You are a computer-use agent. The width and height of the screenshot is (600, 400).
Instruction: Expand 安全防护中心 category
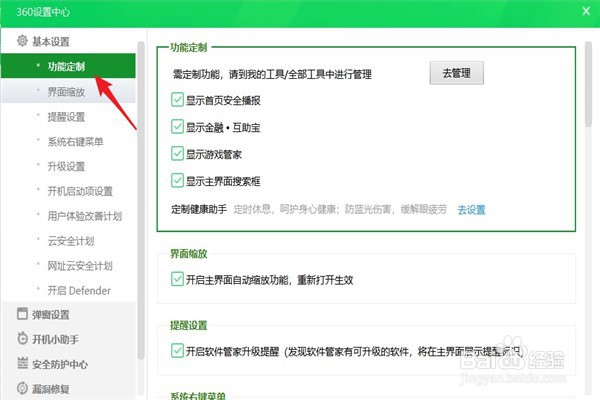click(60, 364)
